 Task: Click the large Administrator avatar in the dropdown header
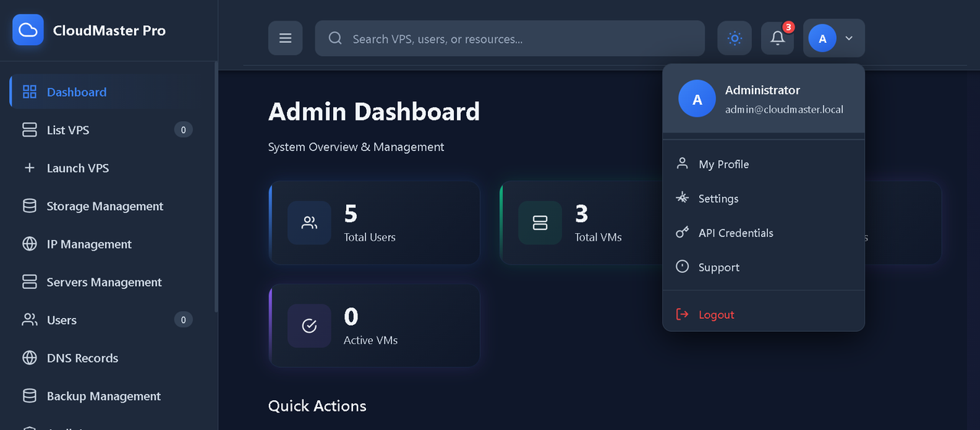[697, 100]
